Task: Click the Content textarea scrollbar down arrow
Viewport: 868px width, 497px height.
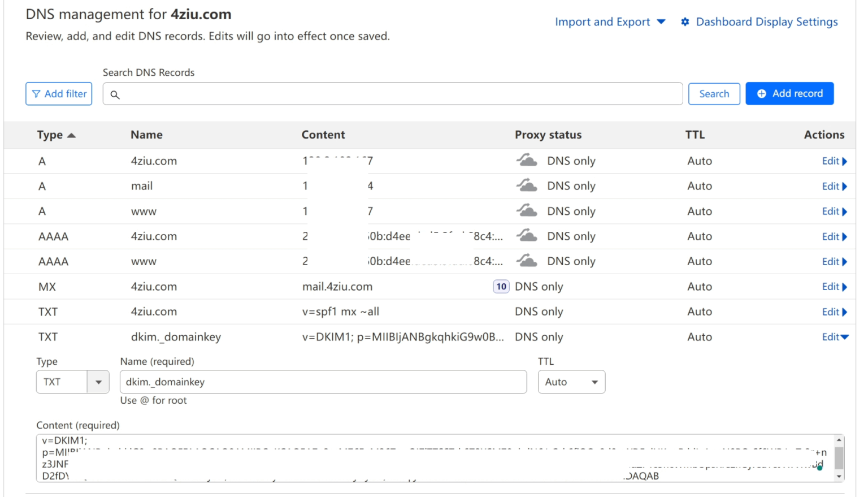Action: pyautogui.click(x=839, y=476)
